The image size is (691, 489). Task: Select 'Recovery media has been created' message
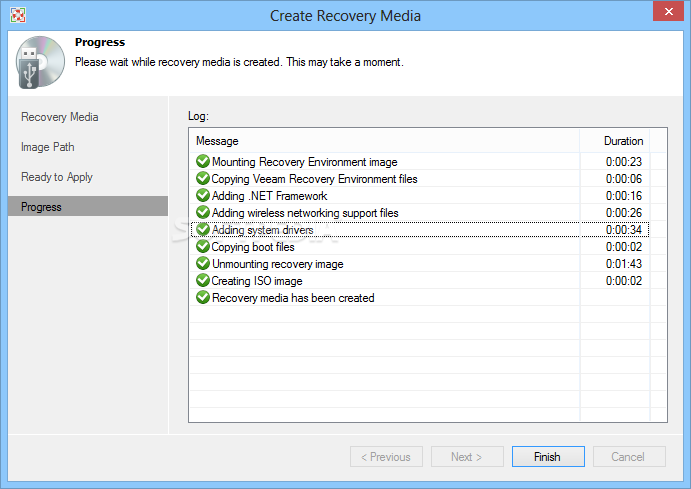point(293,298)
